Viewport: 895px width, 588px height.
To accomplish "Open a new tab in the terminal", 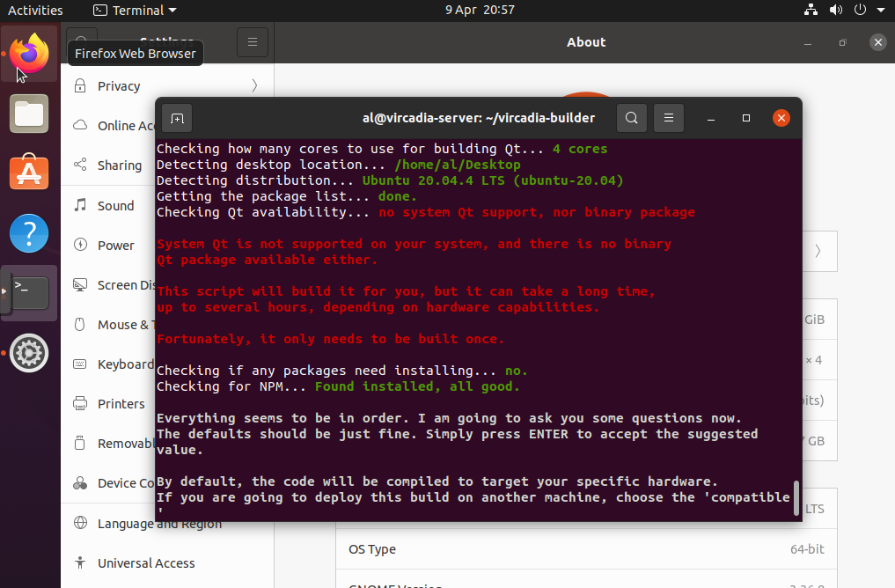I will pos(177,118).
